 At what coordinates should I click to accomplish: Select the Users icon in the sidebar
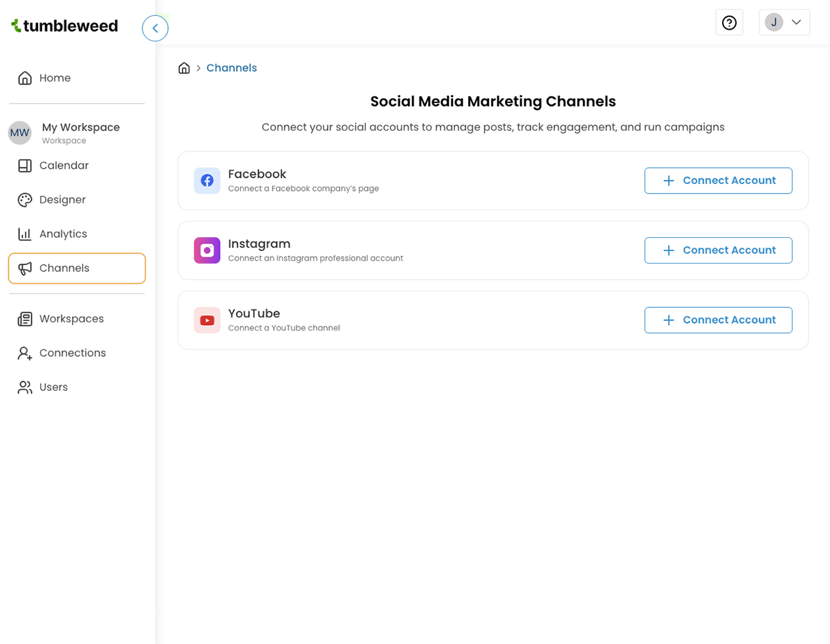(x=25, y=387)
